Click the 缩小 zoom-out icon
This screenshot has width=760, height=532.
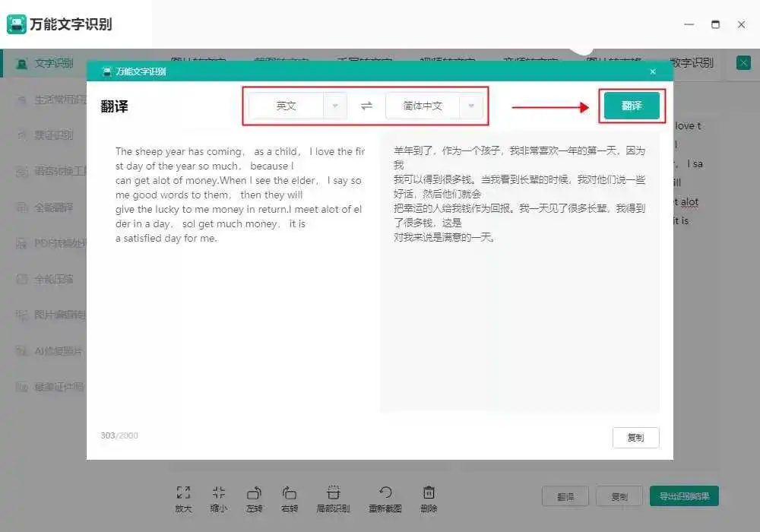click(219, 493)
